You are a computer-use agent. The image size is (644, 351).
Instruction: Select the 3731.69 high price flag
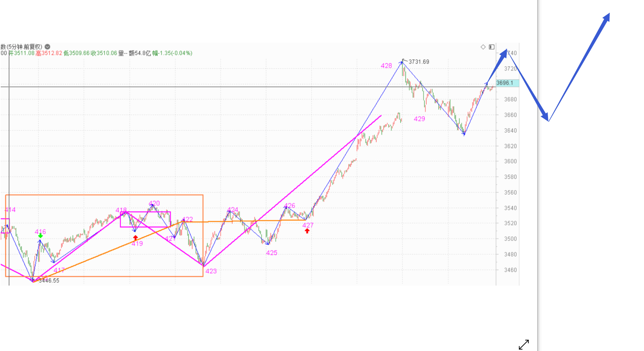pyautogui.click(x=418, y=62)
